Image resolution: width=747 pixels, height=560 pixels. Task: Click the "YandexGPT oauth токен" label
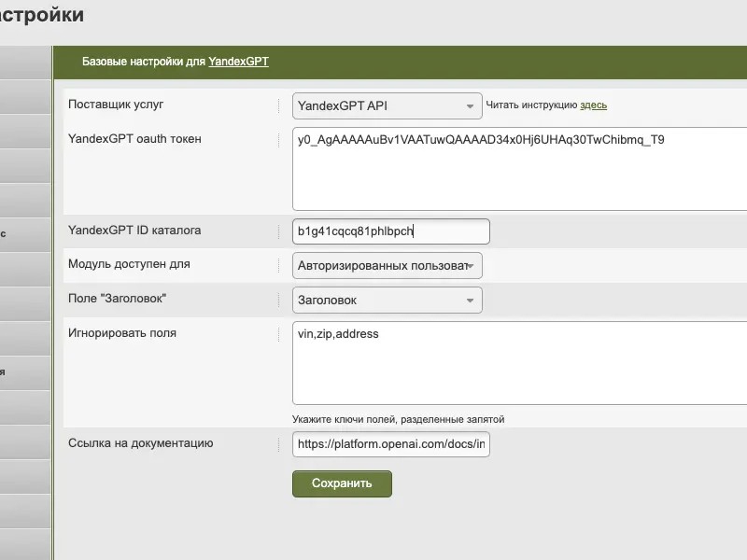coord(134,139)
